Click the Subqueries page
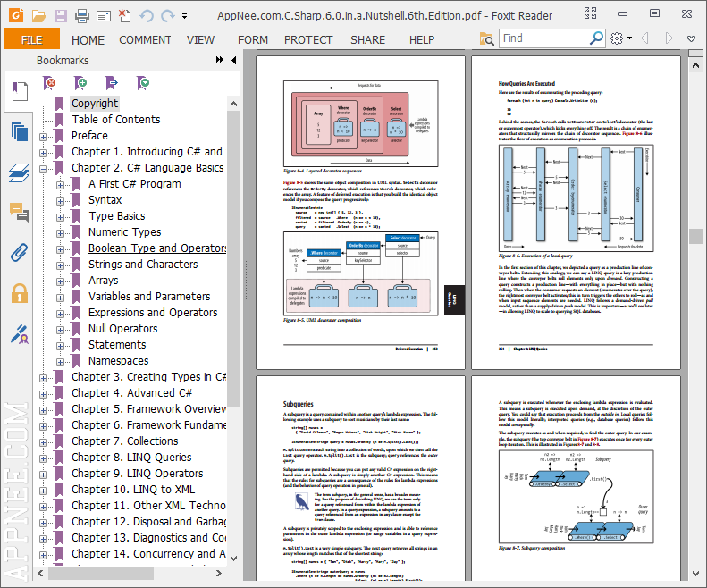Screen dimensions: 707x588 coord(360,478)
